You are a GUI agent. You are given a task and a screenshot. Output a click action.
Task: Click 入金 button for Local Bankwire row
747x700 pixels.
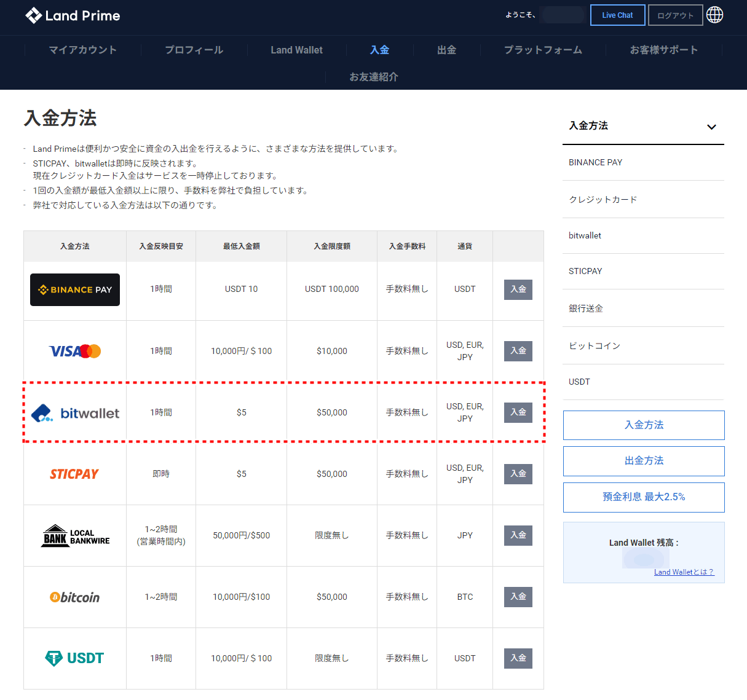518,535
